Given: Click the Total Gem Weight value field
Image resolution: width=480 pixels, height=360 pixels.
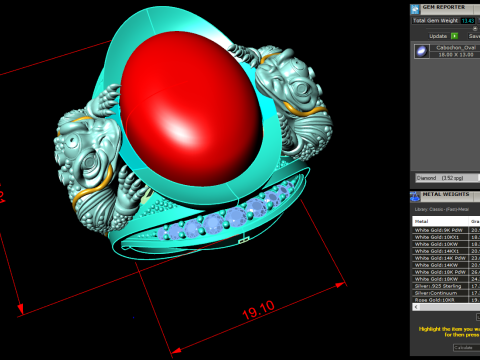Looking at the screenshot, I should (468, 21).
